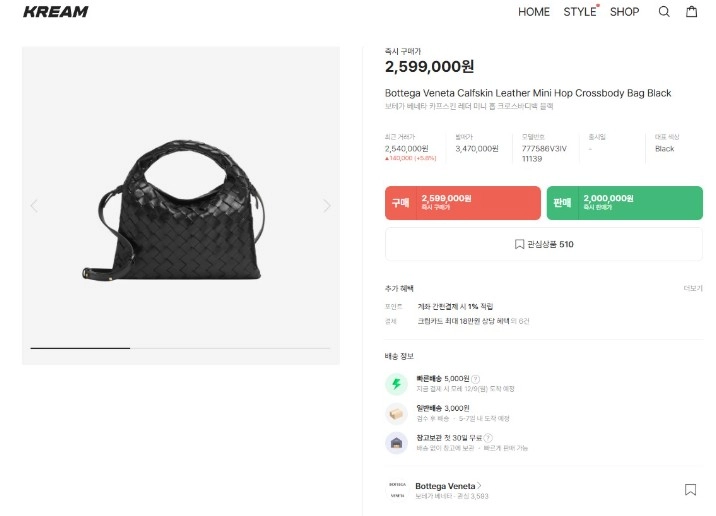The width and height of the screenshot is (716, 516).
Task: Expand additional benefits with 더보기
Action: tap(693, 288)
